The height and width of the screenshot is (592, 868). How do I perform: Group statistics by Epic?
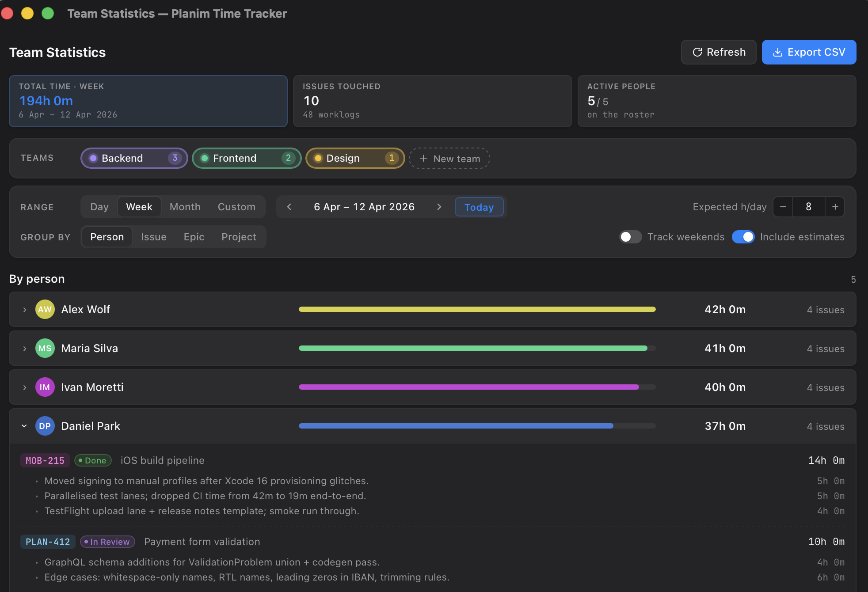tap(194, 237)
